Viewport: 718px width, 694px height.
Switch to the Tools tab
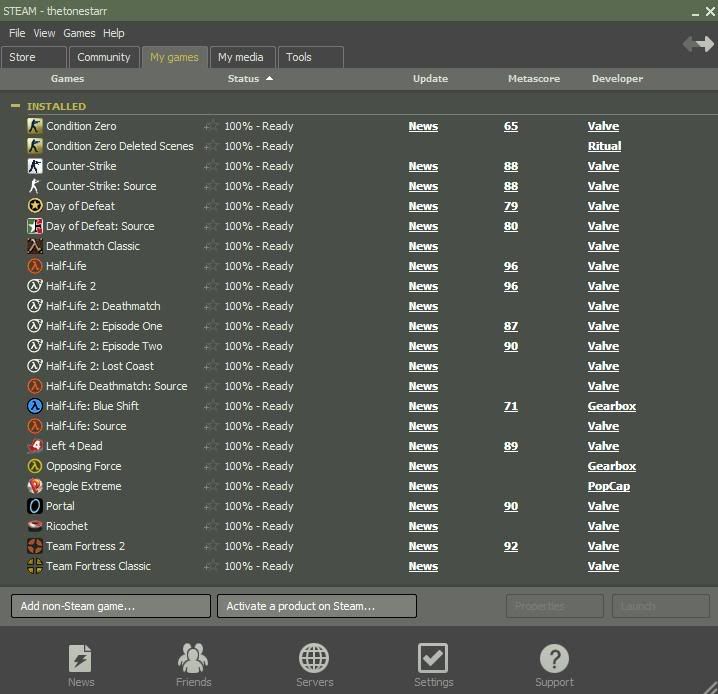click(x=310, y=57)
